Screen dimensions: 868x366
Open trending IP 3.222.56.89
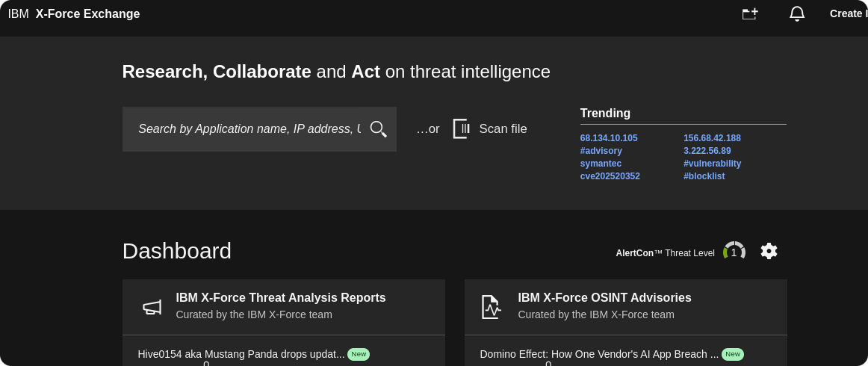coord(707,151)
